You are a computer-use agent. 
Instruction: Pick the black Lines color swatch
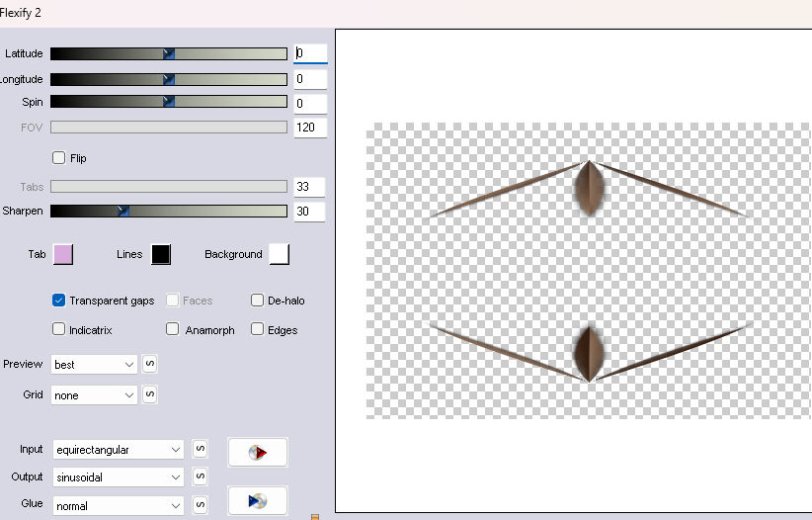160,255
